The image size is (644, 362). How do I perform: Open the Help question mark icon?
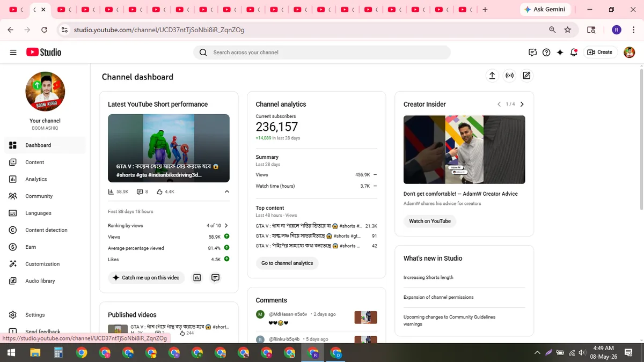tap(546, 52)
